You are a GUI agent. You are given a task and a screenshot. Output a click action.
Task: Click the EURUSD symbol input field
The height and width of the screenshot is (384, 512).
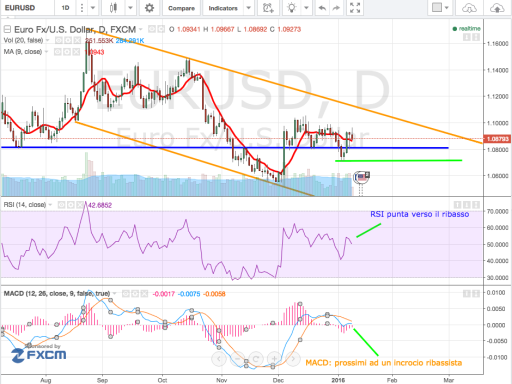coord(27,8)
